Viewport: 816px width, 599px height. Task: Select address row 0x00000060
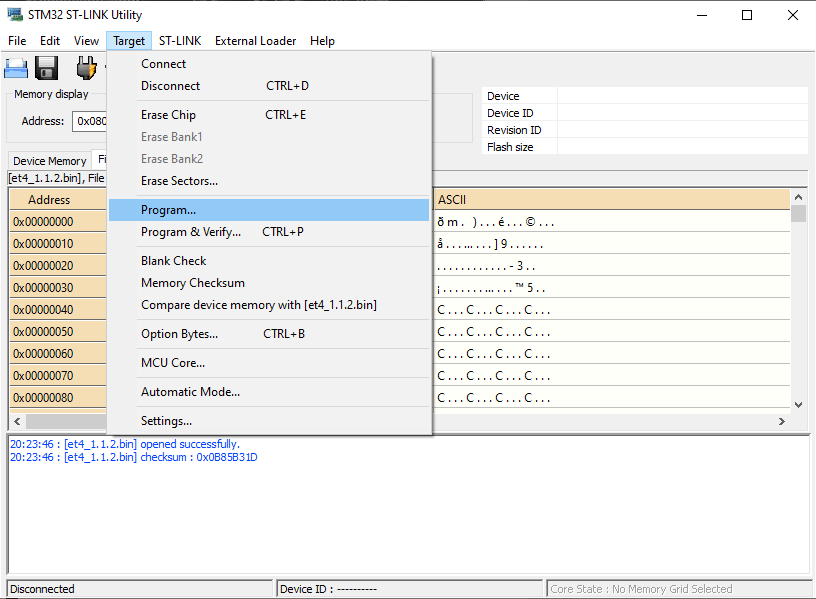click(58, 353)
